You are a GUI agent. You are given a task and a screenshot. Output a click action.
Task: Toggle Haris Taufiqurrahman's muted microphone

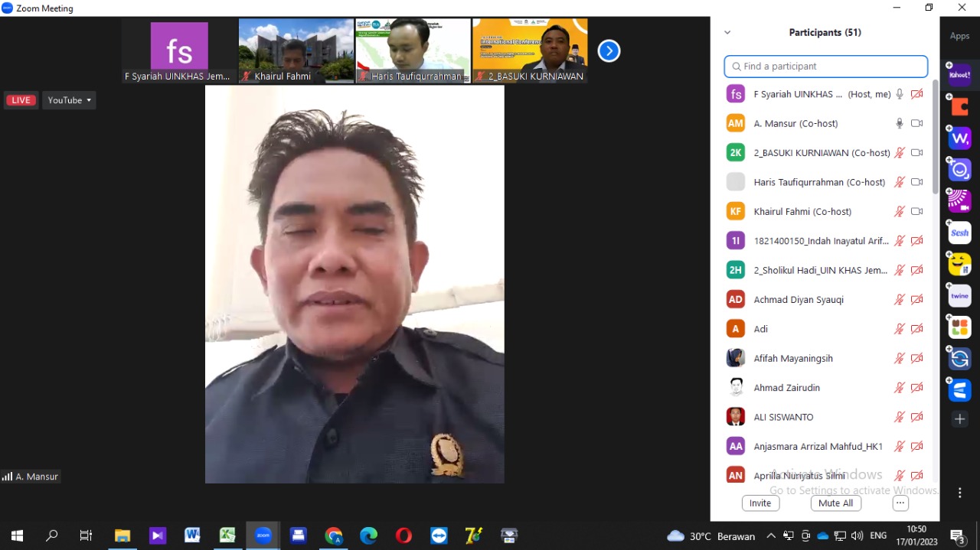[x=900, y=182]
